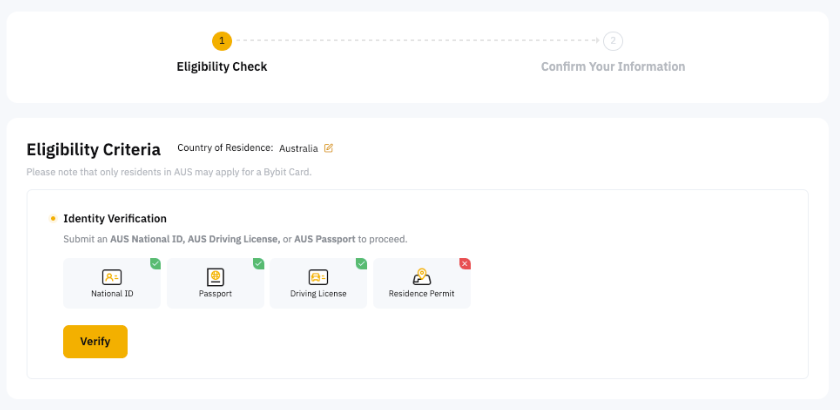Click the Identity Verification heading
This screenshot has height=410, width=840.
tap(115, 218)
